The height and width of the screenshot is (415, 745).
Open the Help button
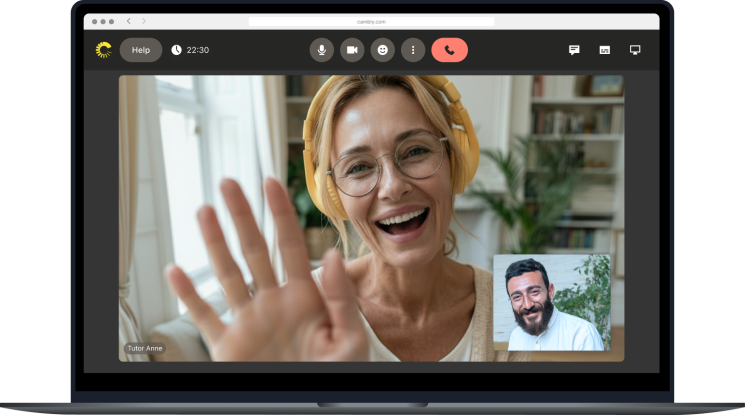click(141, 50)
